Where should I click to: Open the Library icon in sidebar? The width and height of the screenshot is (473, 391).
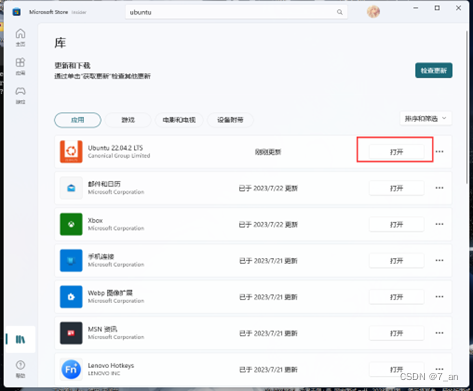(x=20, y=339)
